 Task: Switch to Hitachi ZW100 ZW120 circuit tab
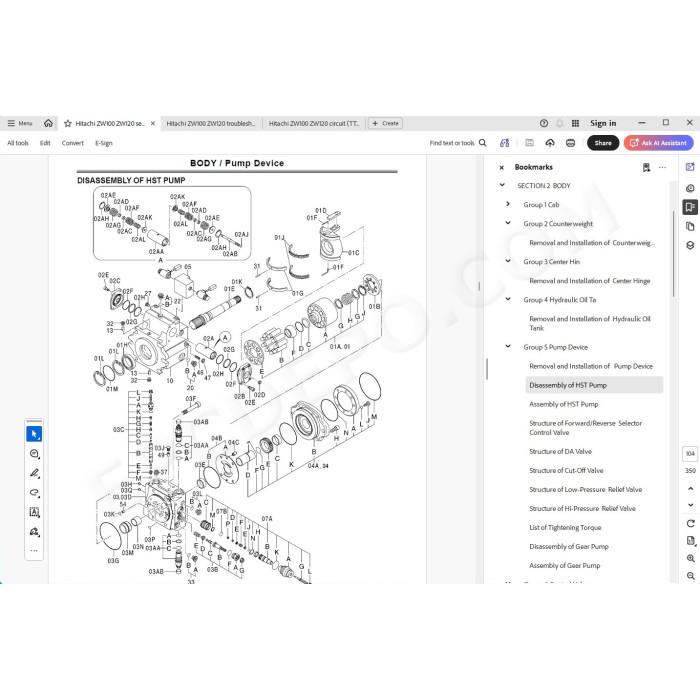click(314, 124)
